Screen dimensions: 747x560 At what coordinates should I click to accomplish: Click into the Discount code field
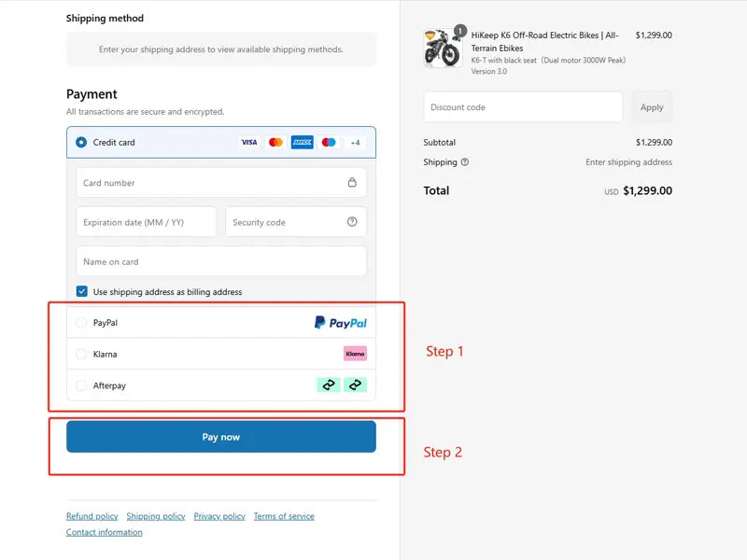[x=523, y=107]
